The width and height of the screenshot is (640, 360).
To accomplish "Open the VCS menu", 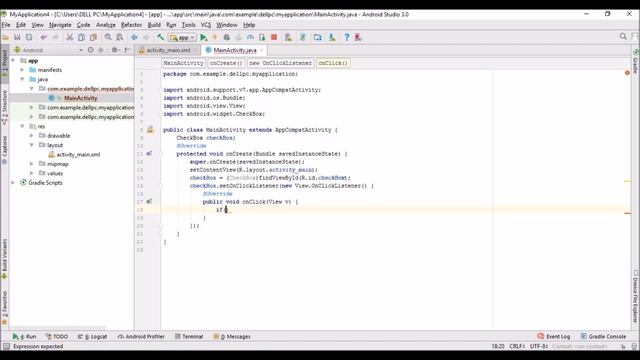I will [206, 25].
